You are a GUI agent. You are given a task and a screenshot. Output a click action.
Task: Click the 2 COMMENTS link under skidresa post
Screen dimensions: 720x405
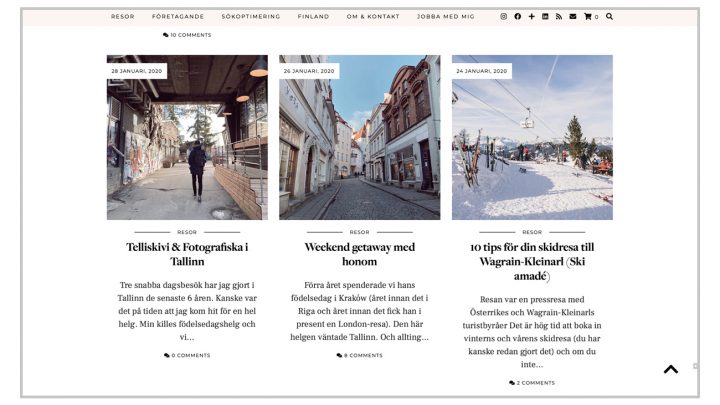tap(532, 382)
